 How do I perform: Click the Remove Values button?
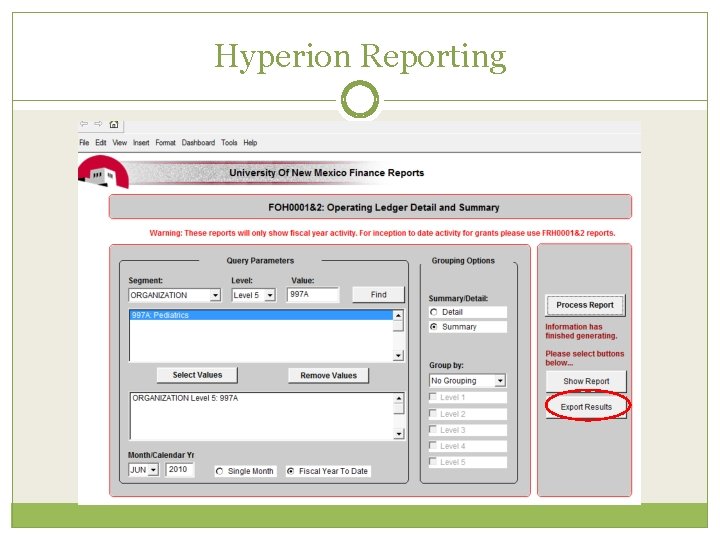pyautogui.click(x=328, y=376)
